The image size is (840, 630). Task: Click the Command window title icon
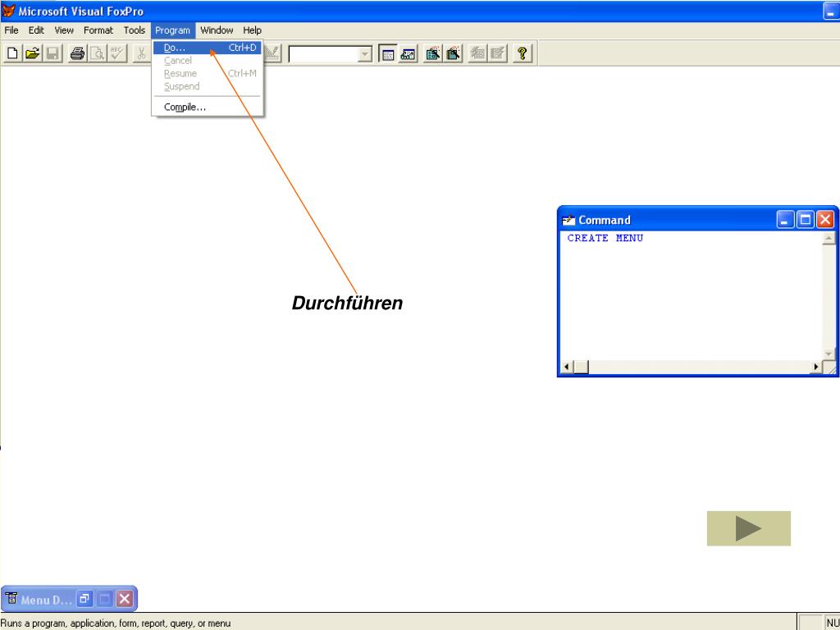coord(568,220)
